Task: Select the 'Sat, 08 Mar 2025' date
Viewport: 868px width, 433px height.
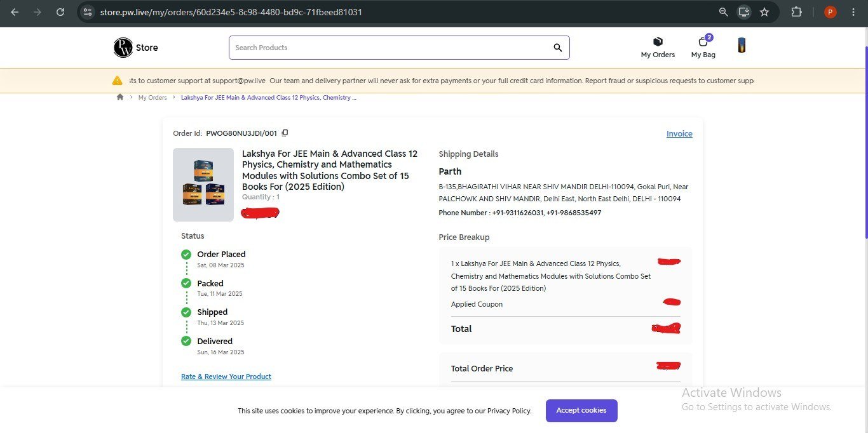Action: pos(220,265)
